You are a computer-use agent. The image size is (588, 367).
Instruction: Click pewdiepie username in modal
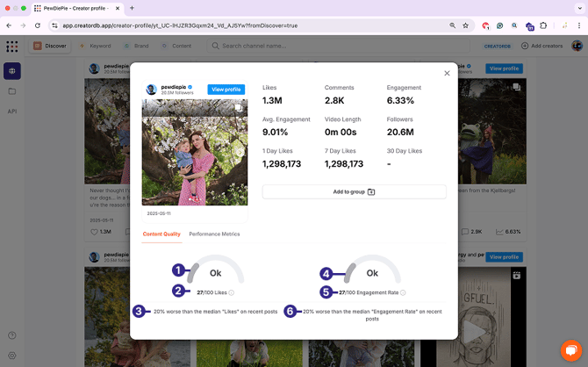174,87
